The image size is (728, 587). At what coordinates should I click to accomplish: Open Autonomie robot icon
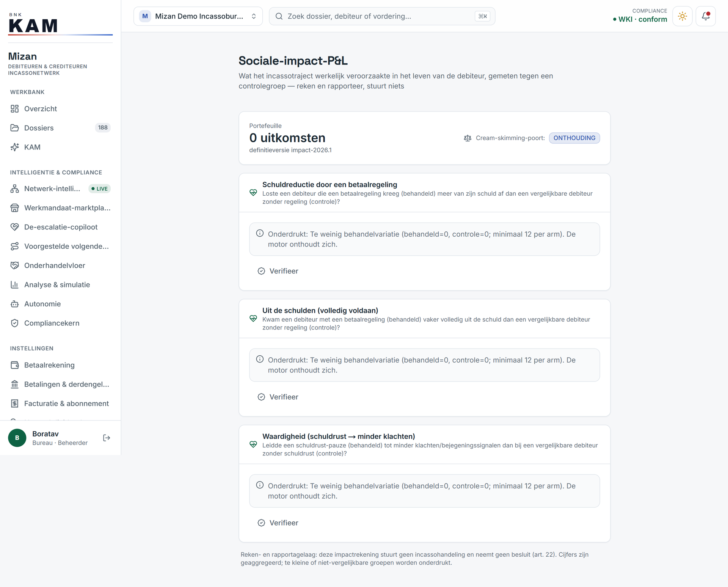14,304
